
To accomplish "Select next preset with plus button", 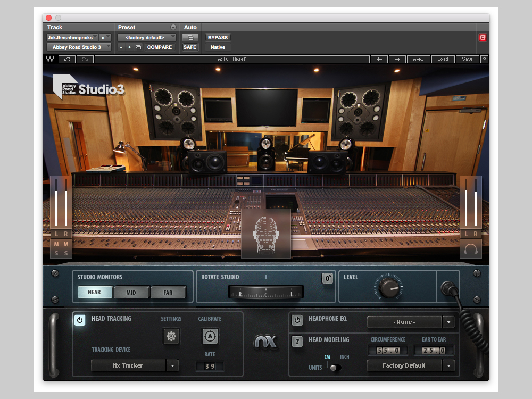I will (x=129, y=47).
